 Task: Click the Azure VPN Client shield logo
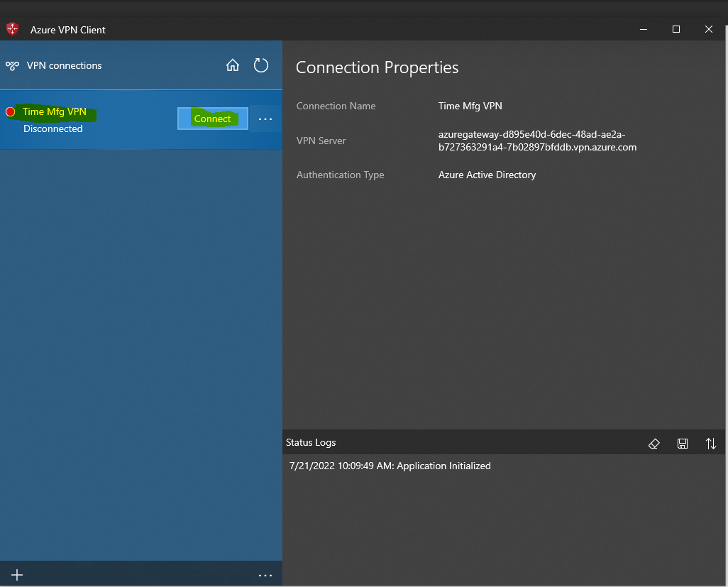(x=13, y=29)
